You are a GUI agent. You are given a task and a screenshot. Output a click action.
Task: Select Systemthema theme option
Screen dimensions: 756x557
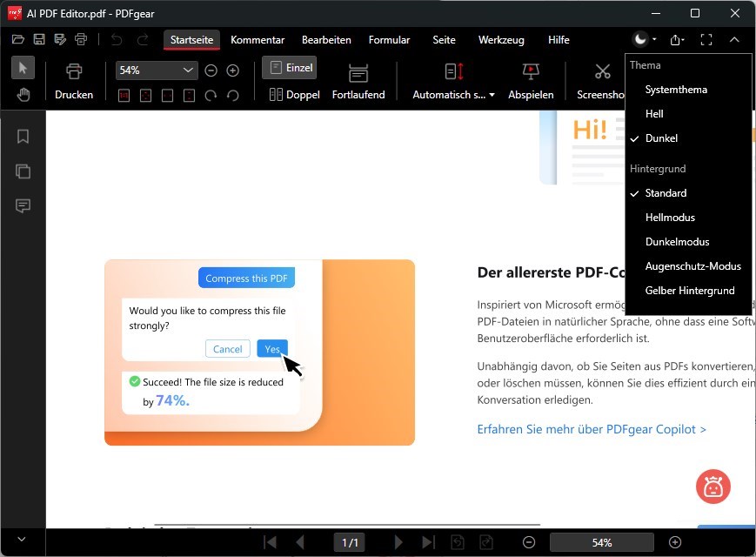pyautogui.click(x=688, y=90)
